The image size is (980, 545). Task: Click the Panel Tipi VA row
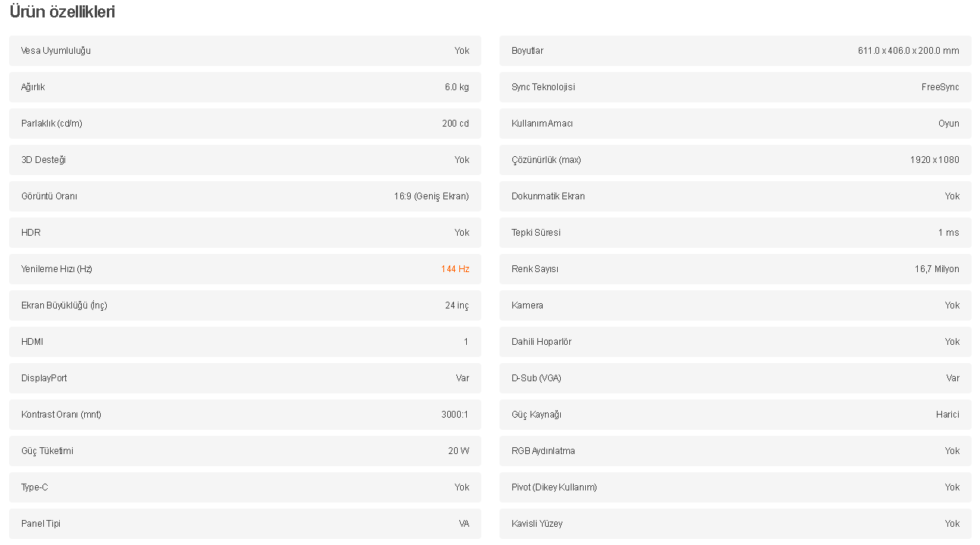pos(245,524)
